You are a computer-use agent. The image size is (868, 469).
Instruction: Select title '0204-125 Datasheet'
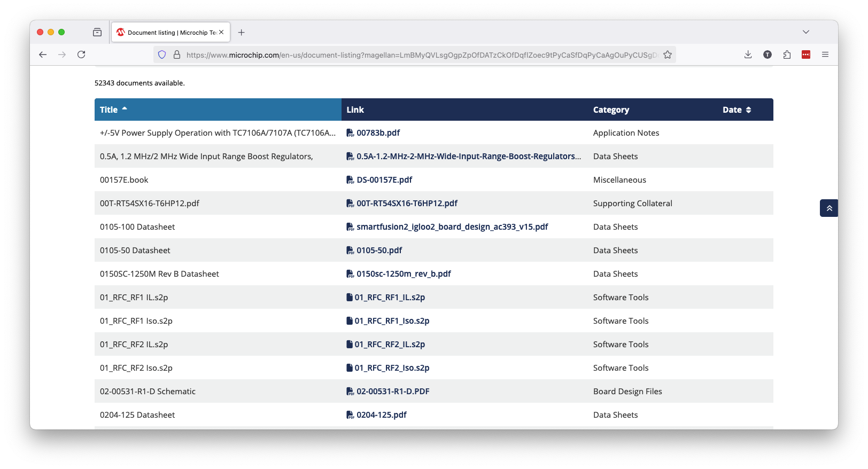[x=137, y=415]
